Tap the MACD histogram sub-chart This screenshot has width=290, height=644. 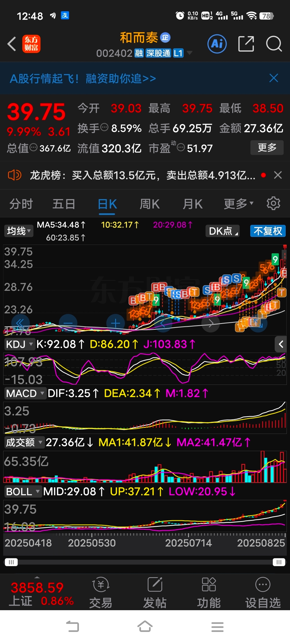click(145, 418)
